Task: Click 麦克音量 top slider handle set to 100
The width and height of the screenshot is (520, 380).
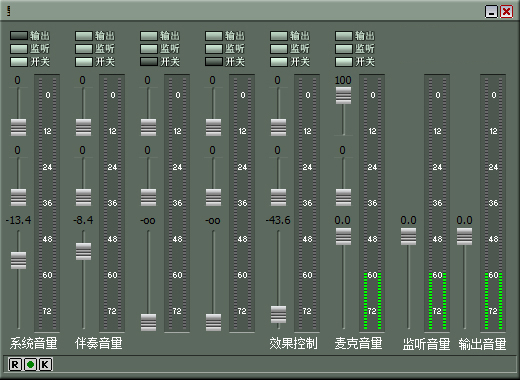Action: [343, 95]
